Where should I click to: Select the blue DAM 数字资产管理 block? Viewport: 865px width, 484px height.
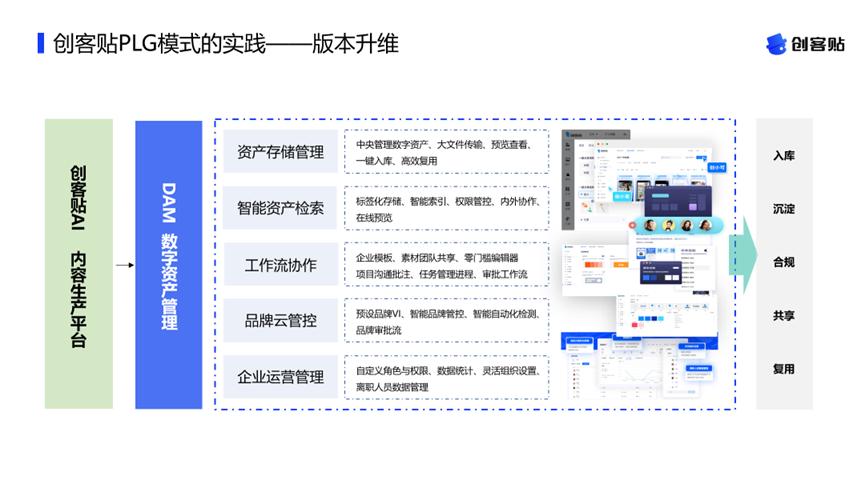[169, 265]
